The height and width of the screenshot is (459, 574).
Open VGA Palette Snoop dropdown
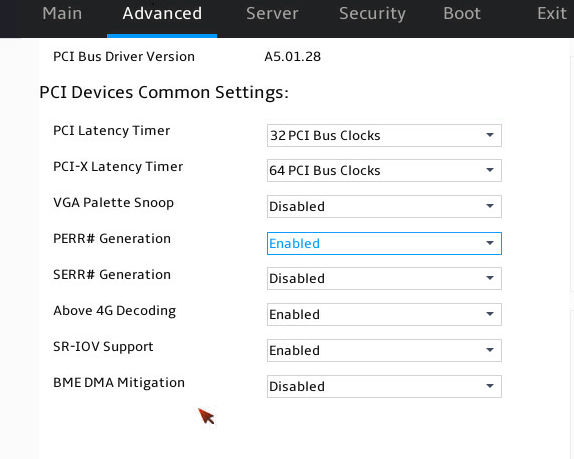(x=384, y=206)
